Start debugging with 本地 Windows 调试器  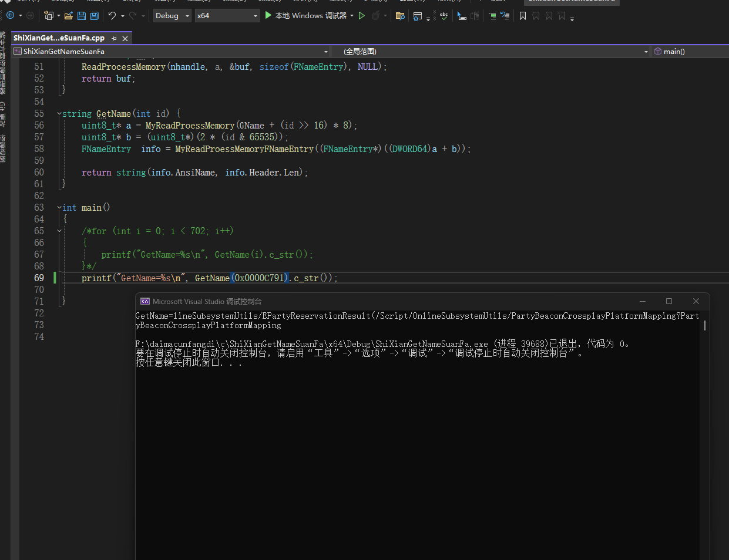click(305, 15)
